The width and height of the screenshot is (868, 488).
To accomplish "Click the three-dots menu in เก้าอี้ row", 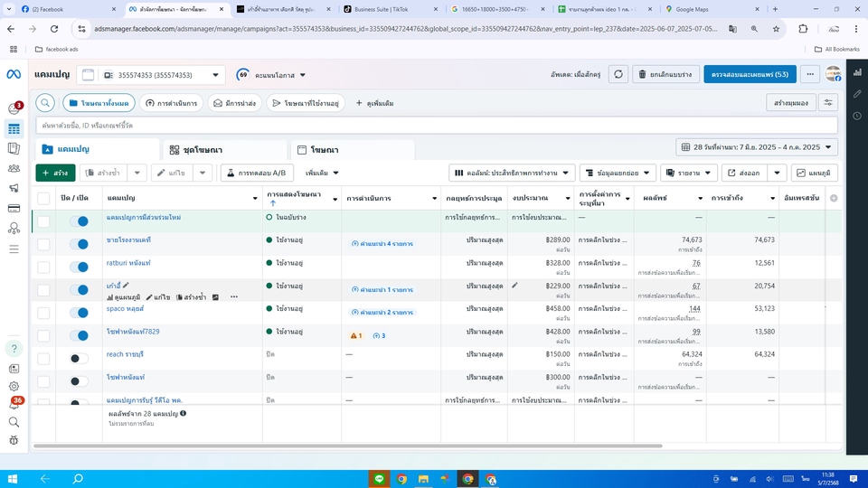I will point(234,297).
